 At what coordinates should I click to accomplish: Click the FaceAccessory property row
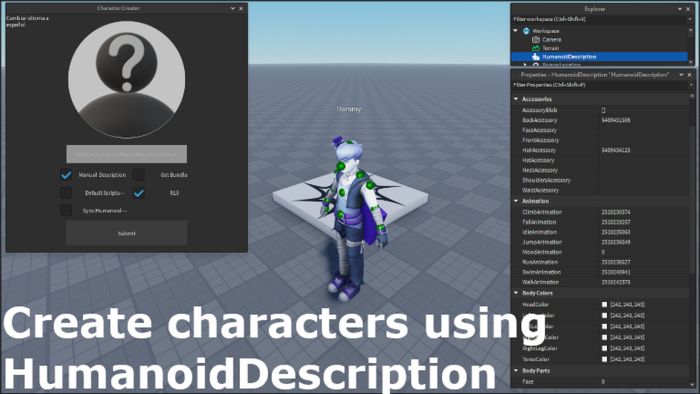coord(600,130)
